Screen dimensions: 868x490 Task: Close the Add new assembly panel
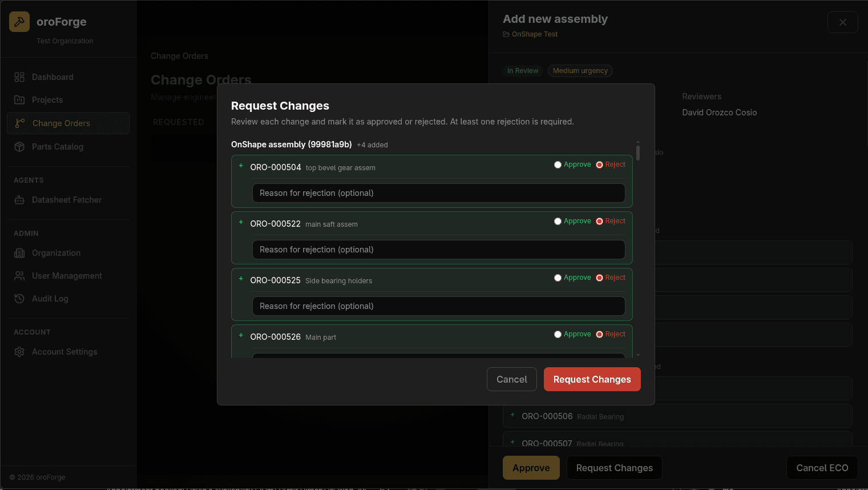tap(843, 22)
